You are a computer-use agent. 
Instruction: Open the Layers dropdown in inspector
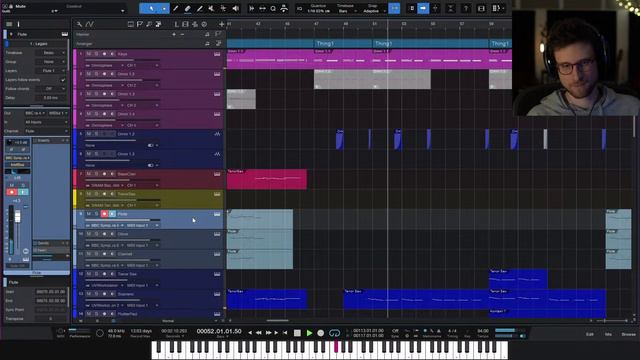pos(51,71)
